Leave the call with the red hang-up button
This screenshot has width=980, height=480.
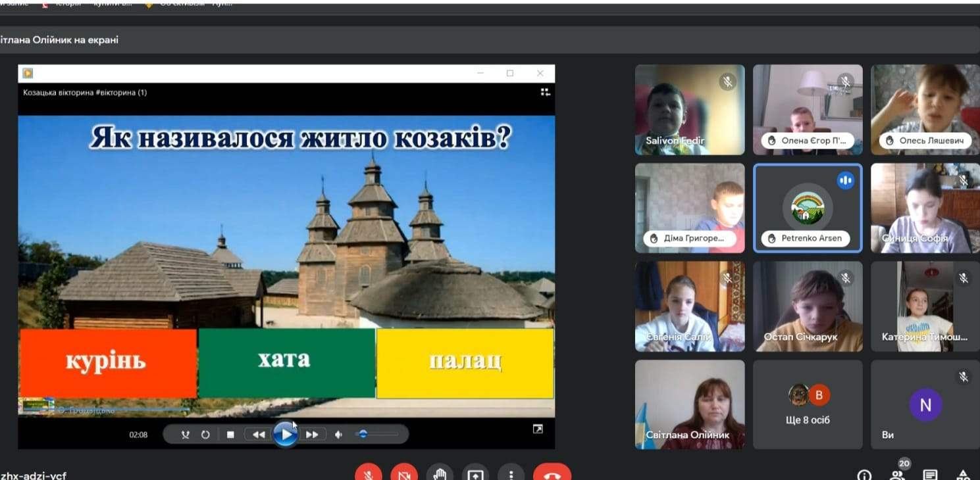552,473
